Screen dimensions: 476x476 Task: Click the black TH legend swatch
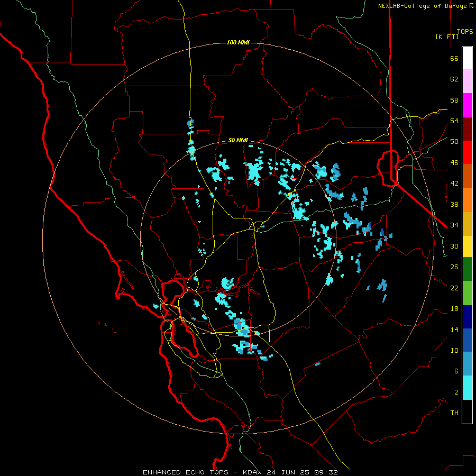tap(467, 411)
